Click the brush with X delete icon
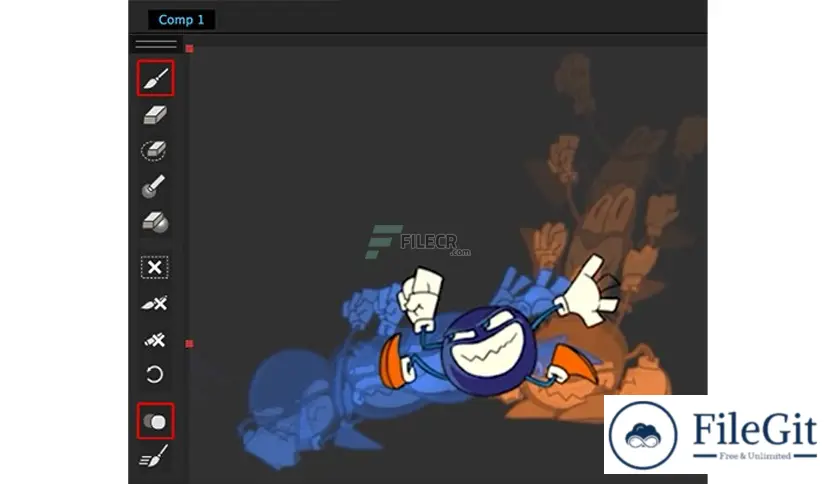The height and width of the screenshot is (484, 836). [155, 303]
